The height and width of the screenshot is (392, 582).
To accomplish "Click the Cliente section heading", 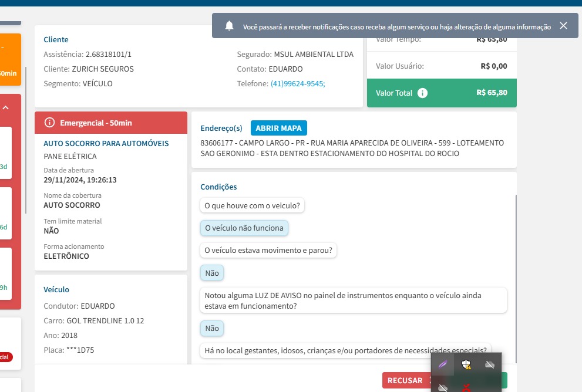I will [x=56, y=40].
